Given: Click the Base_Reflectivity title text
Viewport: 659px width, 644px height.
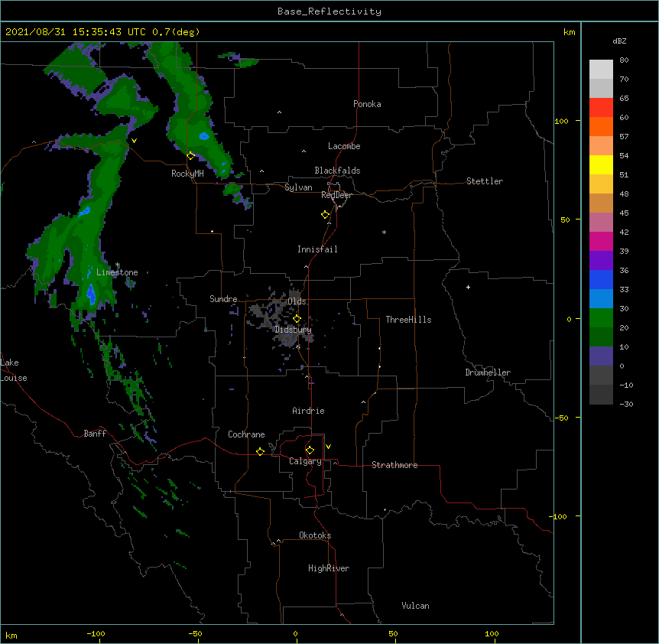Looking at the screenshot, I should [x=329, y=11].
